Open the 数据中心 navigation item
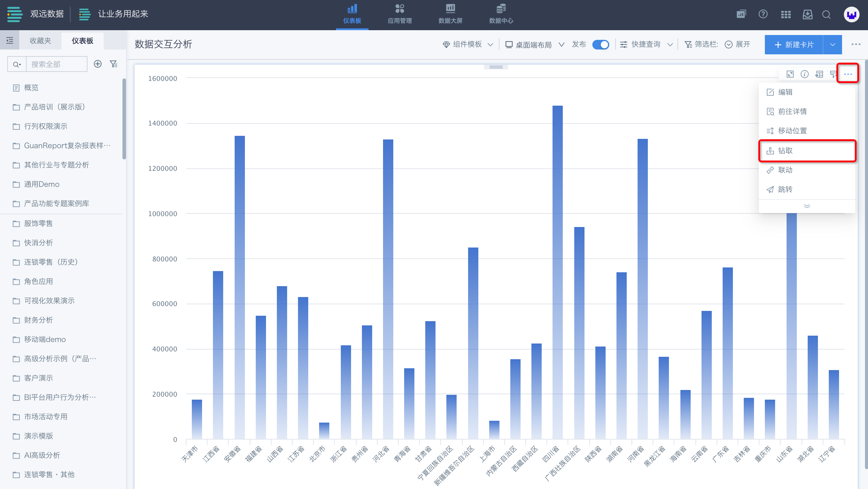Screen dimensions: 868x489 (x=501, y=14)
